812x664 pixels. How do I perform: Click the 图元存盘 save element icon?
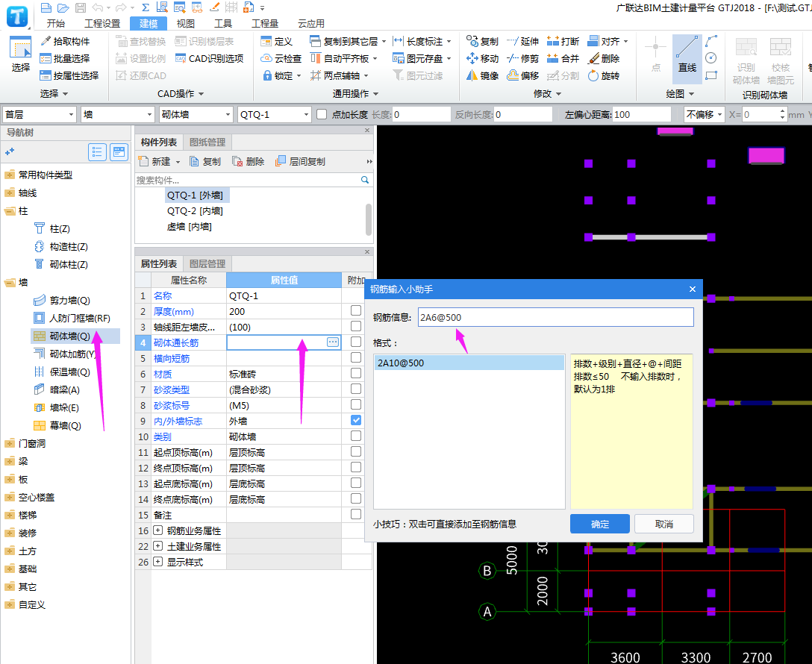point(398,58)
